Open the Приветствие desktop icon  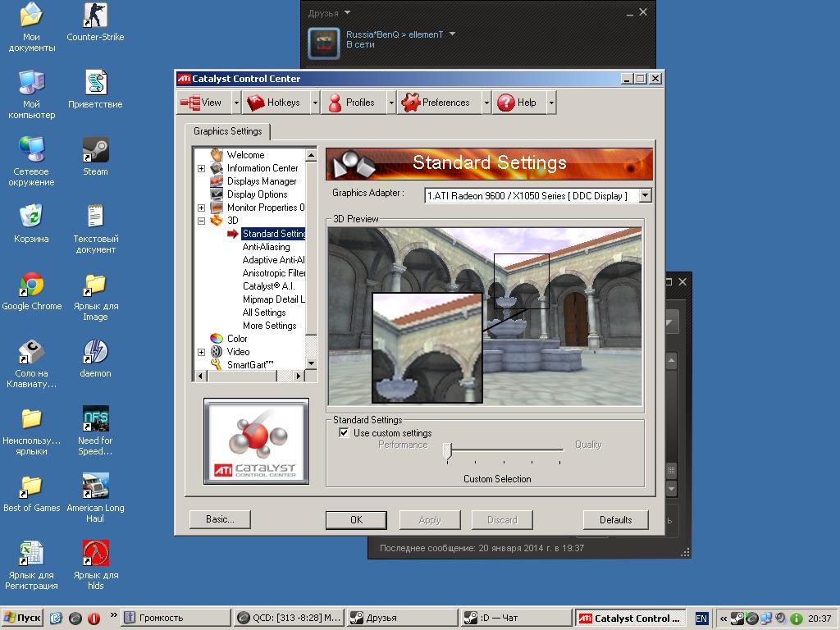95,89
